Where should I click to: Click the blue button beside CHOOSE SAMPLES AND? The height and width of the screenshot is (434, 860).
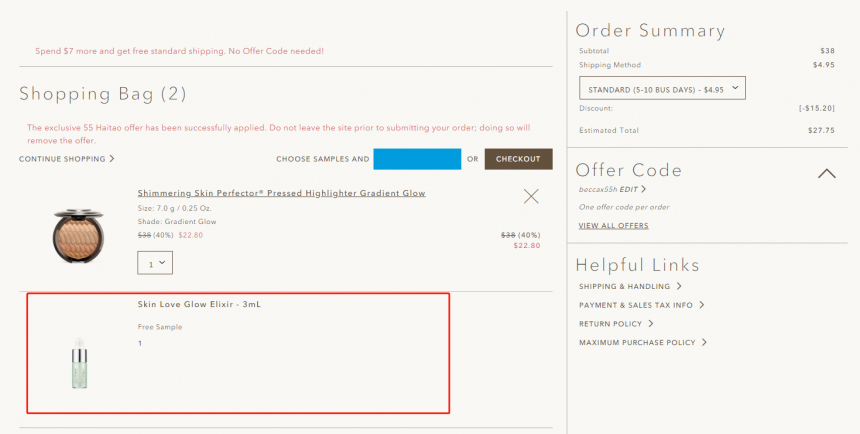[x=417, y=159]
